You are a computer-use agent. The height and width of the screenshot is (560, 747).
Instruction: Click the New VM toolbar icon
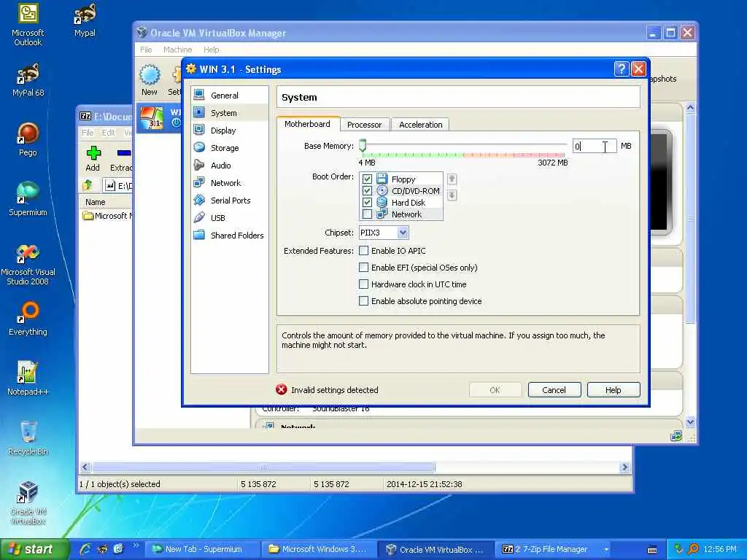click(150, 80)
